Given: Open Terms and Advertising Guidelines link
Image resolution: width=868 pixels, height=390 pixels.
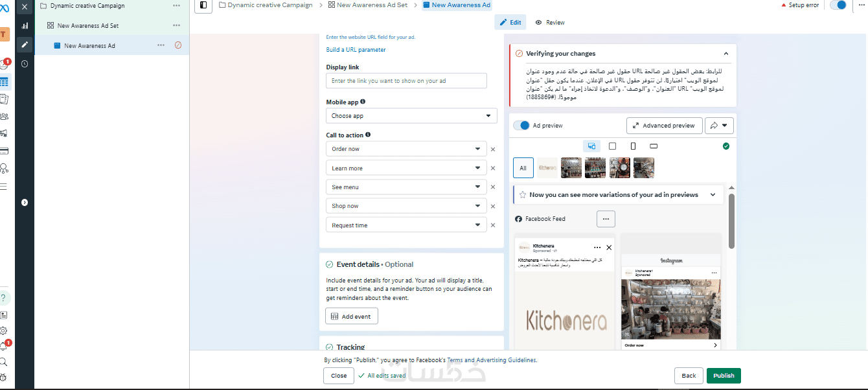Looking at the screenshot, I should (492, 360).
